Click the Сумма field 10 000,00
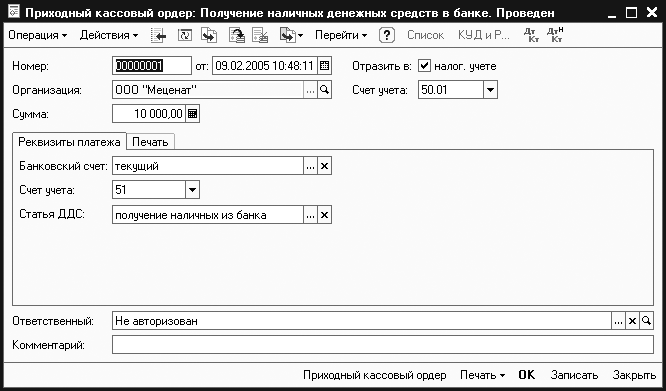The image size is (666, 391). tap(149, 114)
